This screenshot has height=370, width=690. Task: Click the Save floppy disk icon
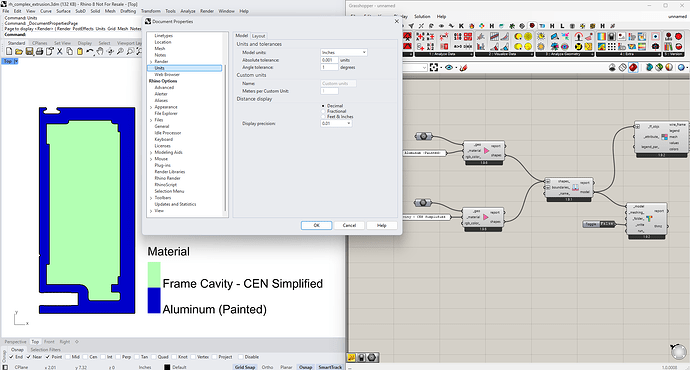29,51
